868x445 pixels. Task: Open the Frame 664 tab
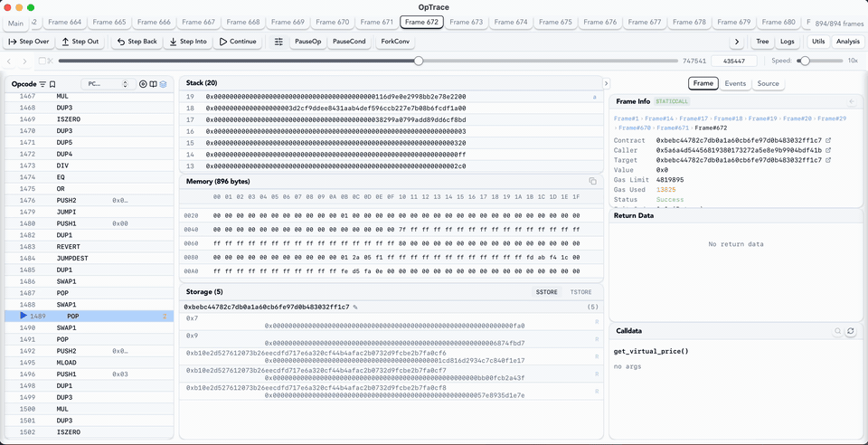pos(65,22)
